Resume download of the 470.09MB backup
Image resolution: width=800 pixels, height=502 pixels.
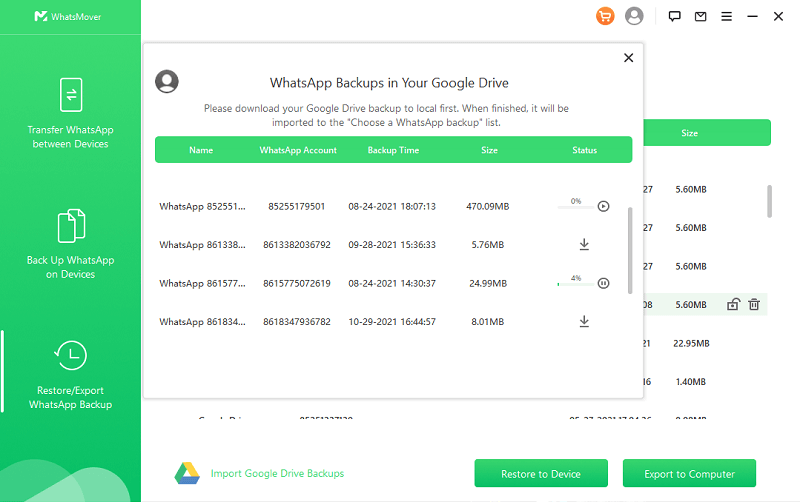pos(603,207)
